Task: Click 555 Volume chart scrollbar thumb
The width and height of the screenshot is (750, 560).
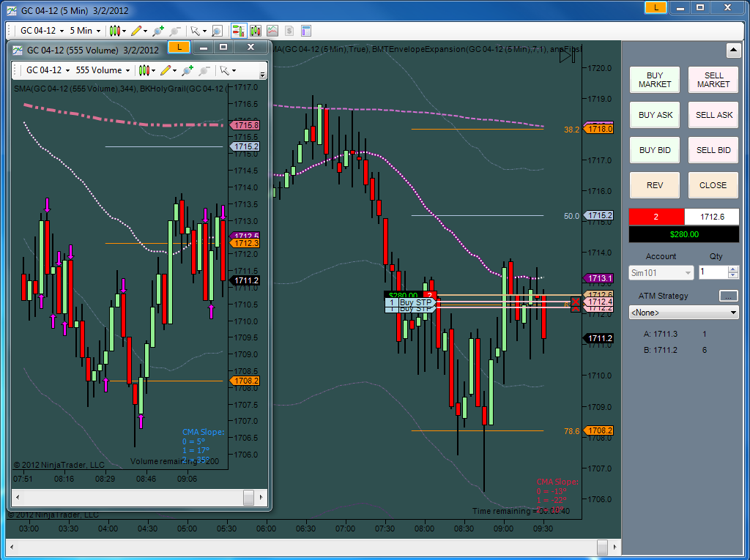Action: (x=248, y=497)
